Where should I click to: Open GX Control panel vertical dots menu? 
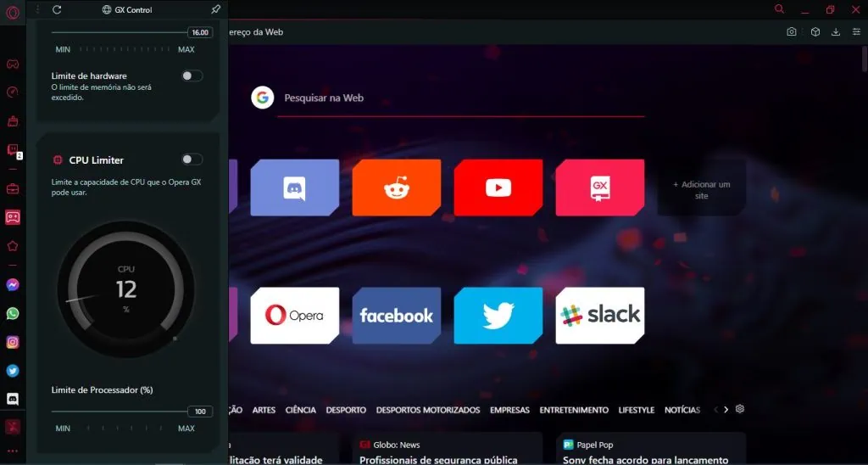tap(37, 9)
